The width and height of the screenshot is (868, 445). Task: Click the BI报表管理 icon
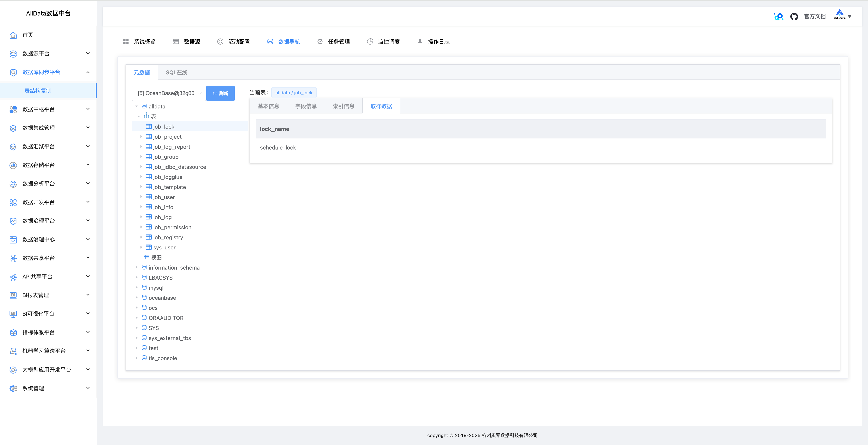click(x=13, y=296)
